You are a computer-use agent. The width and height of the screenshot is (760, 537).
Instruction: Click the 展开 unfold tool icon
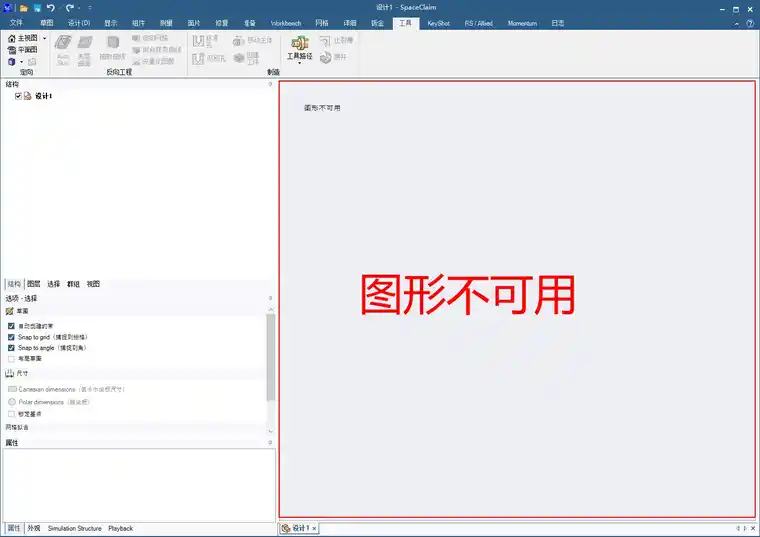326,57
